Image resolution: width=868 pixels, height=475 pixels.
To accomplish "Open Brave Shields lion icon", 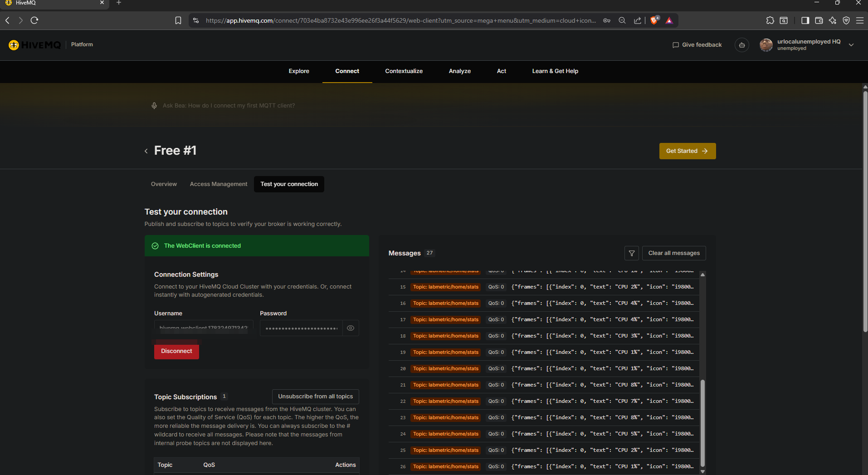I will tap(654, 20).
